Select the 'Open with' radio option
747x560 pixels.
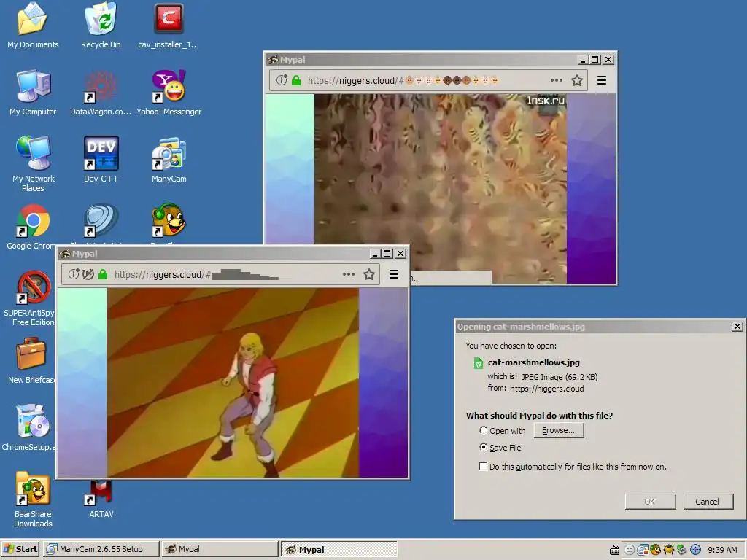pos(483,430)
